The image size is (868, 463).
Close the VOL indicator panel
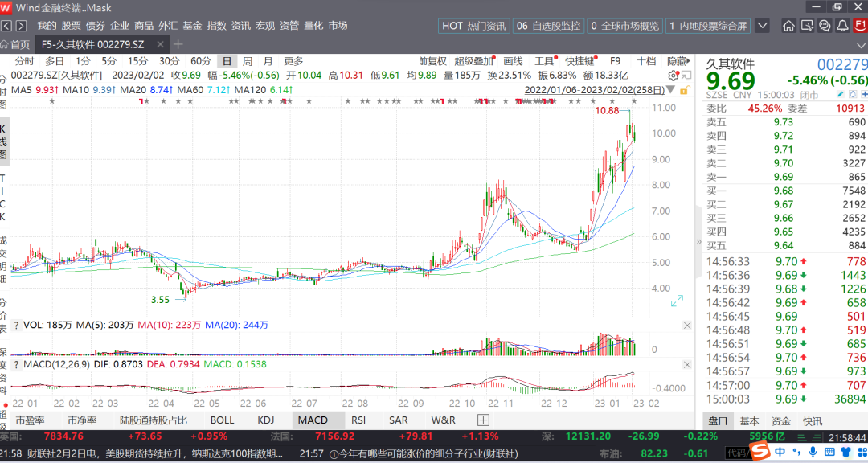(687, 325)
